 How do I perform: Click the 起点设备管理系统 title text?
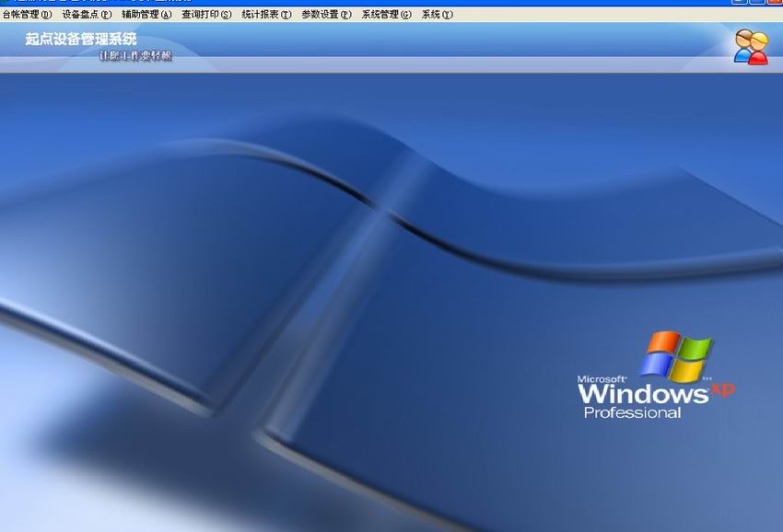click(81, 39)
